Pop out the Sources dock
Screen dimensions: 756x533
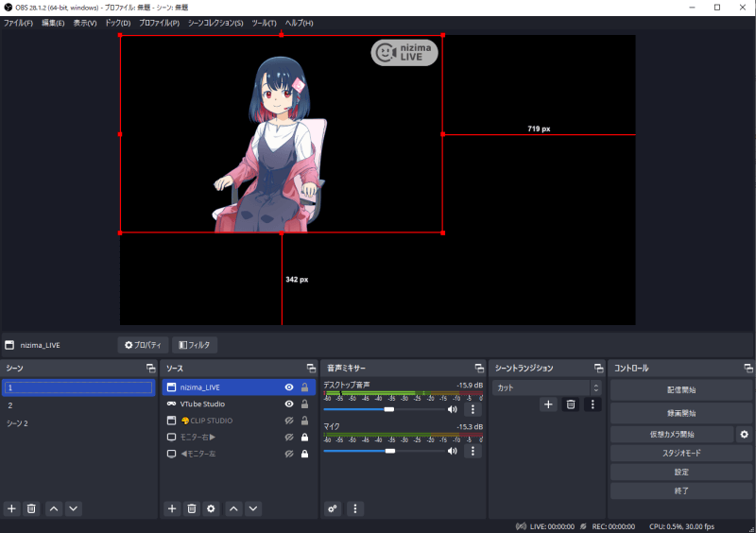tap(312, 368)
